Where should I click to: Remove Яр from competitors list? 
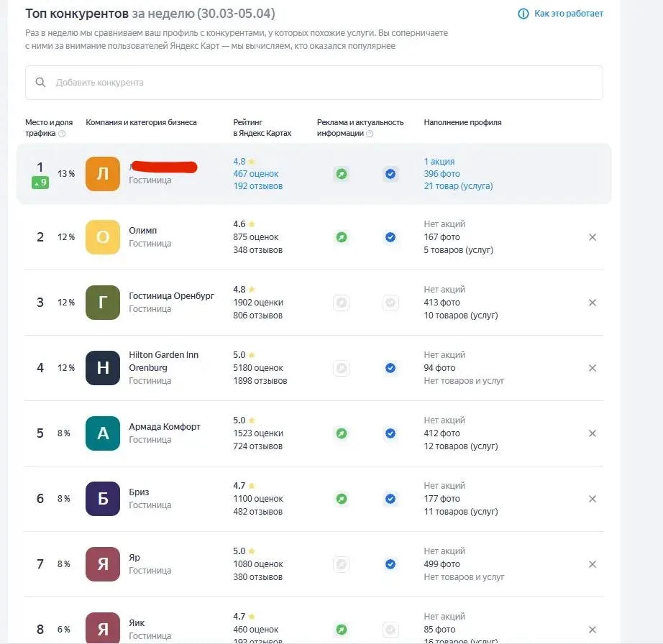[x=593, y=564]
